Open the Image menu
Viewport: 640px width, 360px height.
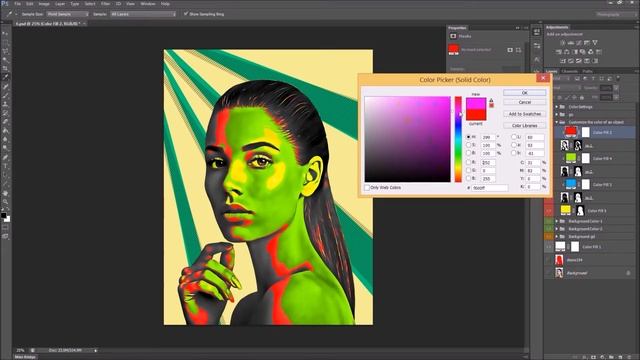tap(44, 4)
